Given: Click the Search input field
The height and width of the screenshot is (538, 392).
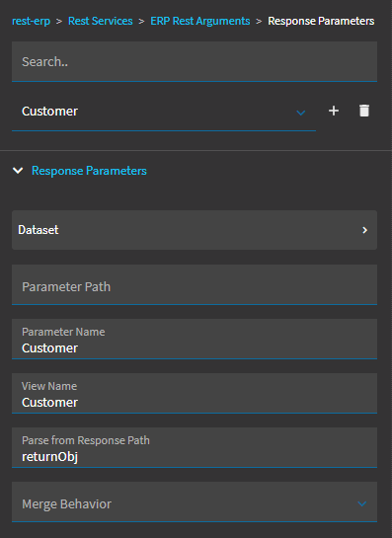Looking at the screenshot, I should 195,62.
